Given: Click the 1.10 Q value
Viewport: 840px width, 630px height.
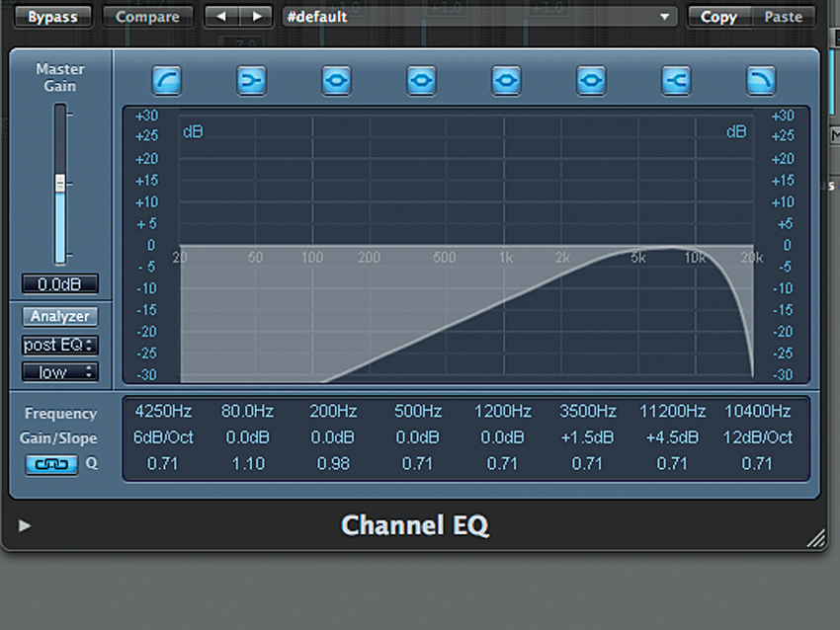Looking at the screenshot, I should tap(248, 463).
